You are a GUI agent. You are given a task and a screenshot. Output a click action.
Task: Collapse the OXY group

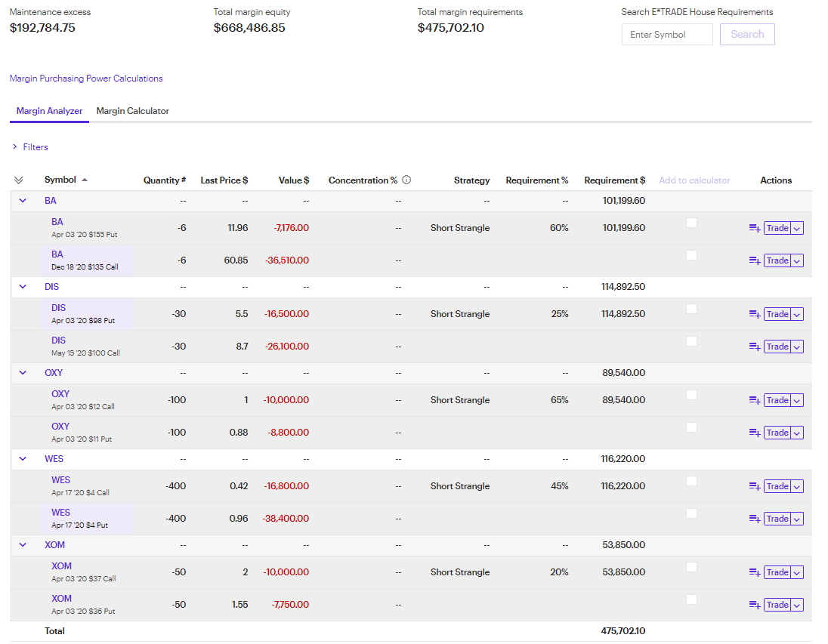click(x=23, y=373)
